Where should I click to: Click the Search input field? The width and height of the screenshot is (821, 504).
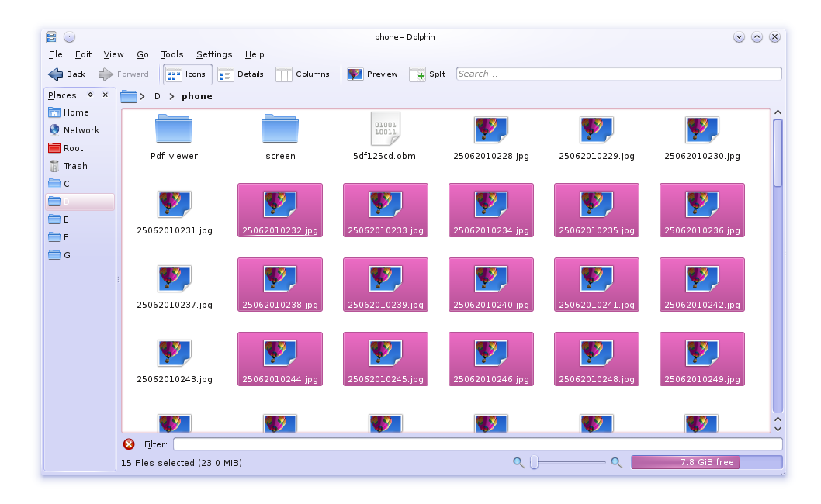tap(619, 74)
